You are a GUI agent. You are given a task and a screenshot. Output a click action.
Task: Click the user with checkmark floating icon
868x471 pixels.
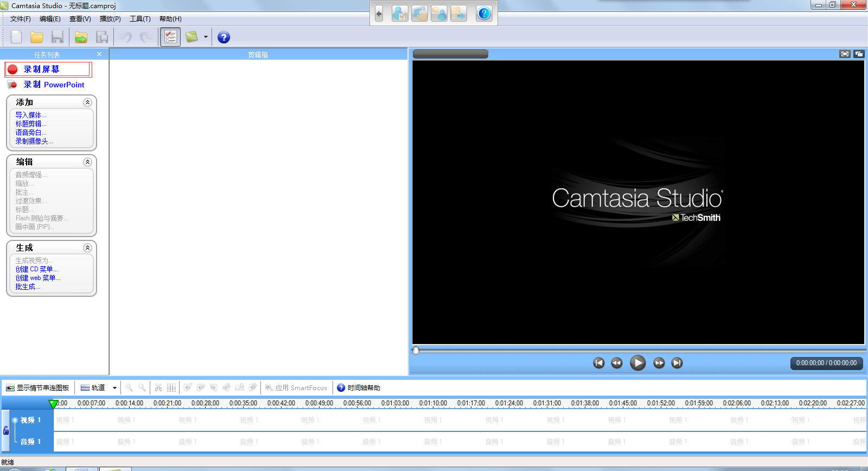click(x=400, y=14)
